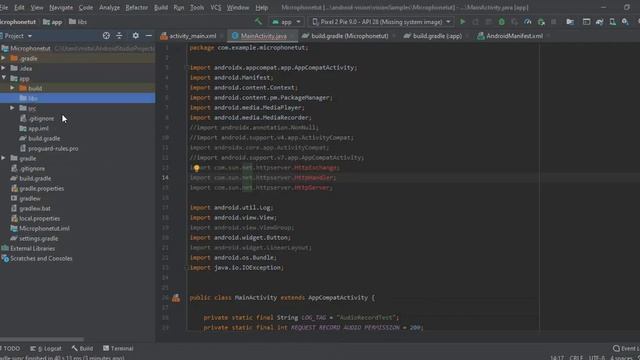Screen dimensions: 640x360
Task: Open Project panel settings gear
Action: coord(136,36)
